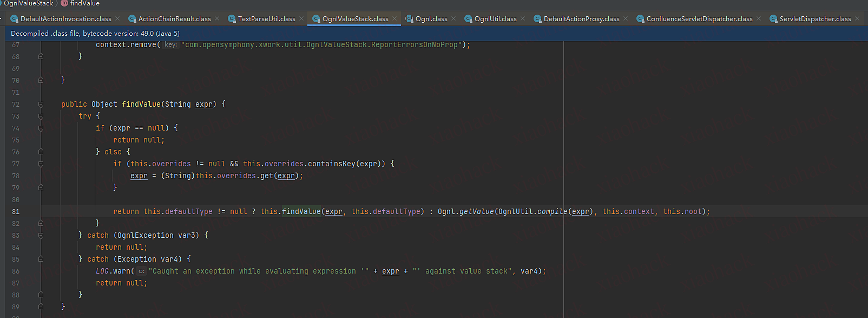Click this.overrides.get on line 78
Screen dimensions: 868x318
234,176
